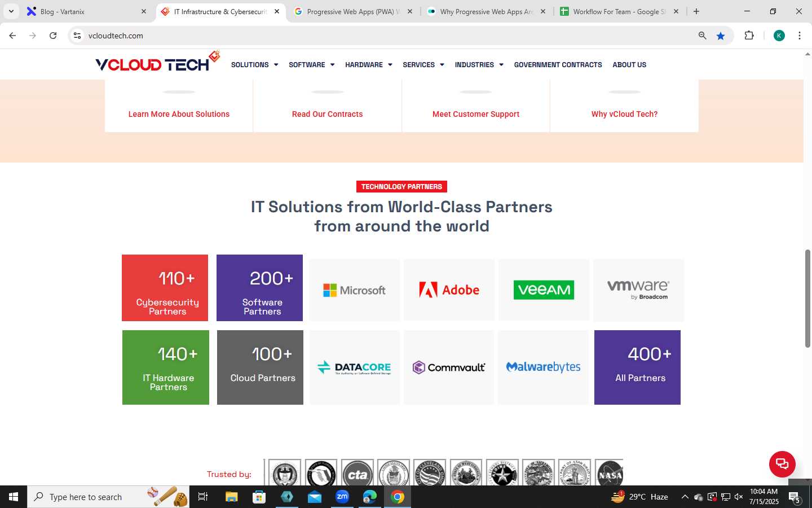Click the Technology Partners red badge

[x=401, y=187]
